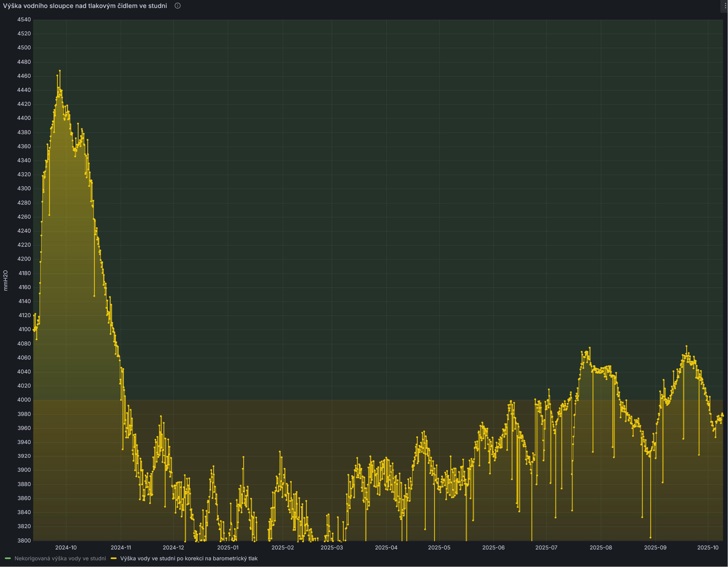Open the panel three-dot menu

[725, 6]
